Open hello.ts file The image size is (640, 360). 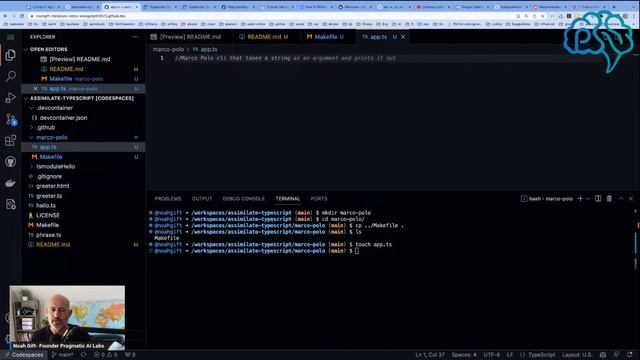(46, 206)
